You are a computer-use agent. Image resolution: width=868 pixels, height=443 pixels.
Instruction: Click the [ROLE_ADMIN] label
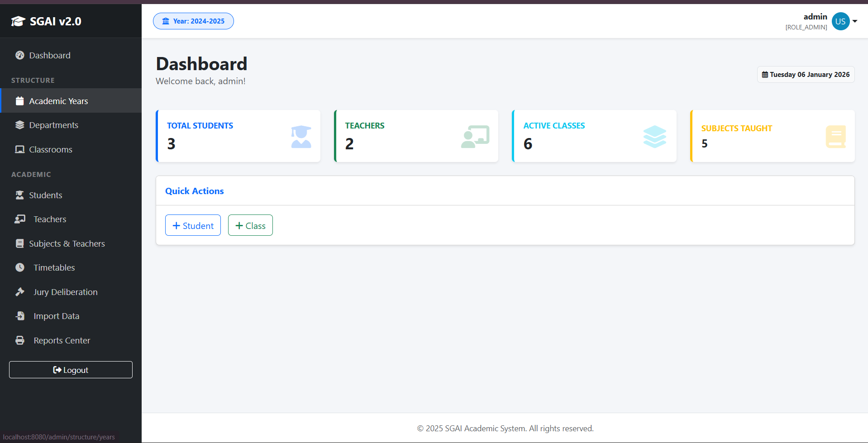click(806, 27)
